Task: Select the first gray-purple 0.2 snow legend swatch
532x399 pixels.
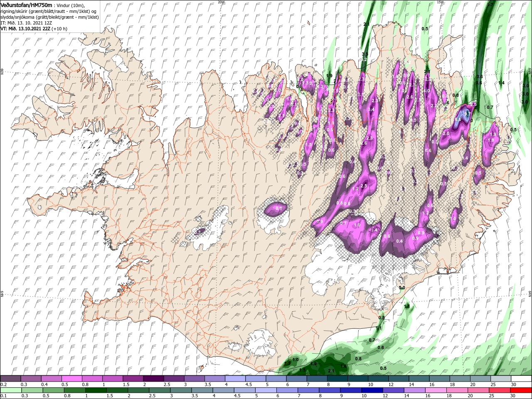Action: 10,379
